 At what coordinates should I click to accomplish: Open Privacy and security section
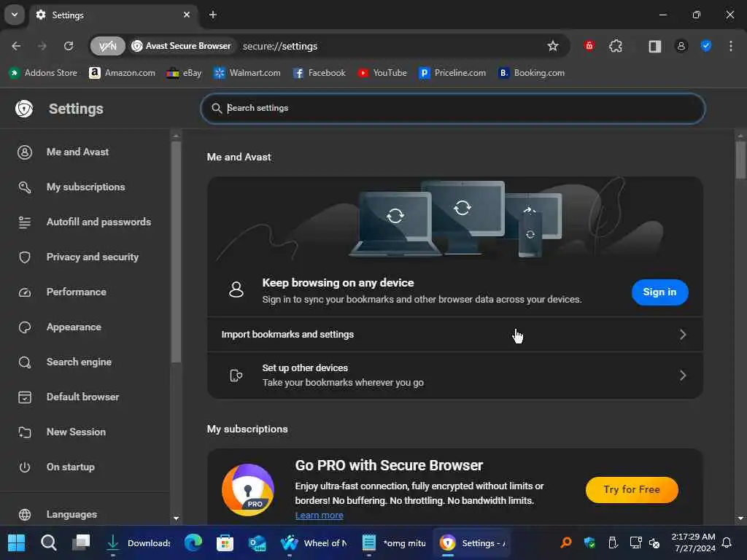tap(86, 257)
